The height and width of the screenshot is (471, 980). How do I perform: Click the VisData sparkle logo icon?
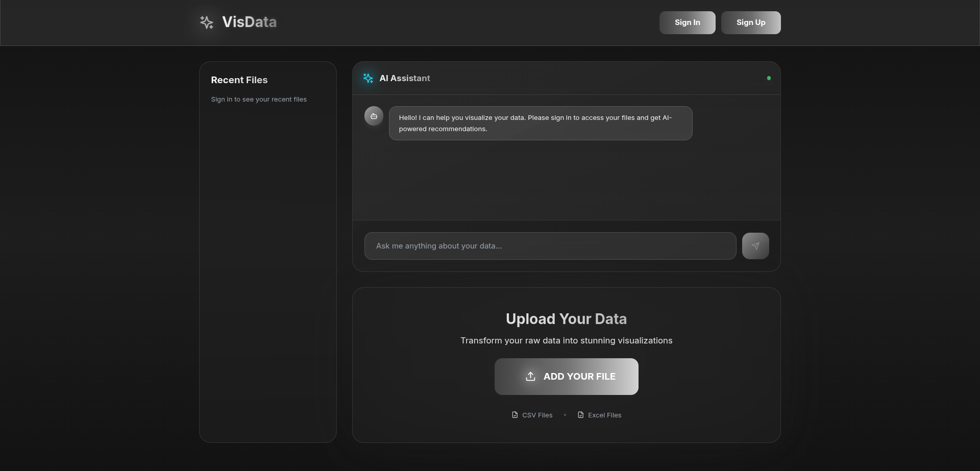click(x=207, y=22)
